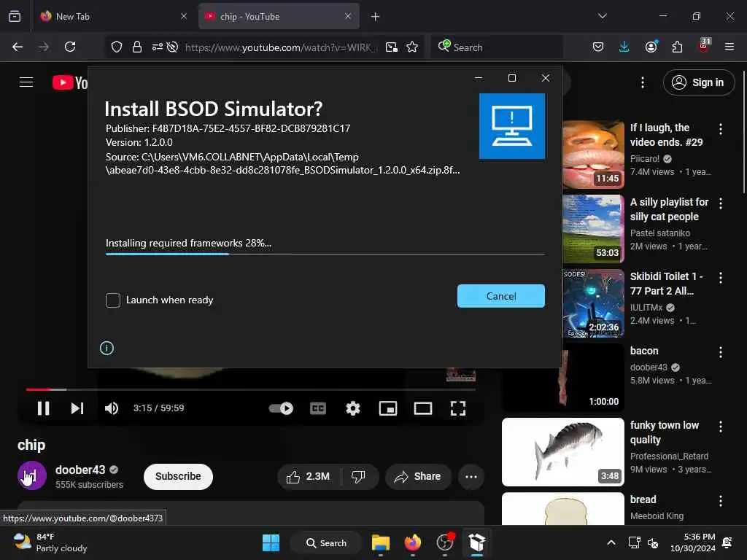Share the chip video

click(x=418, y=476)
